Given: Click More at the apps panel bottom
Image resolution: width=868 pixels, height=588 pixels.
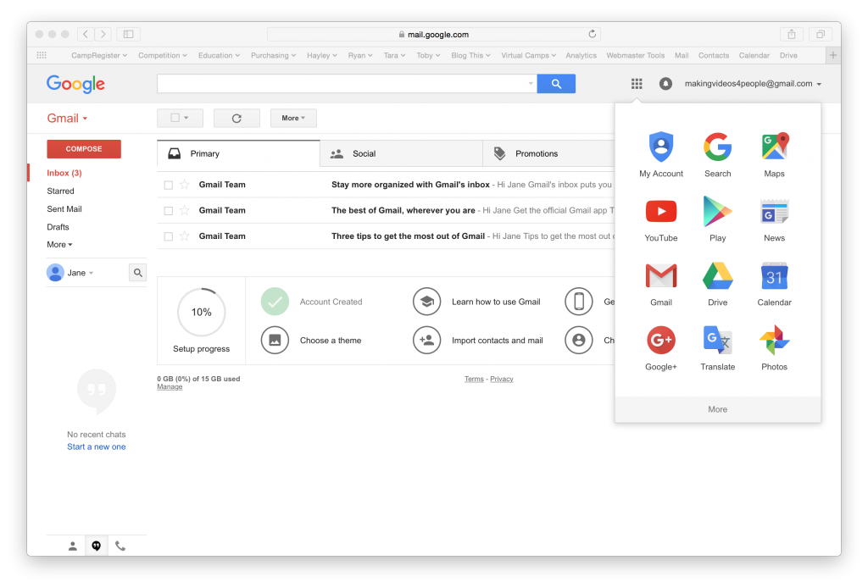Looking at the screenshot, I should point(717,409).
